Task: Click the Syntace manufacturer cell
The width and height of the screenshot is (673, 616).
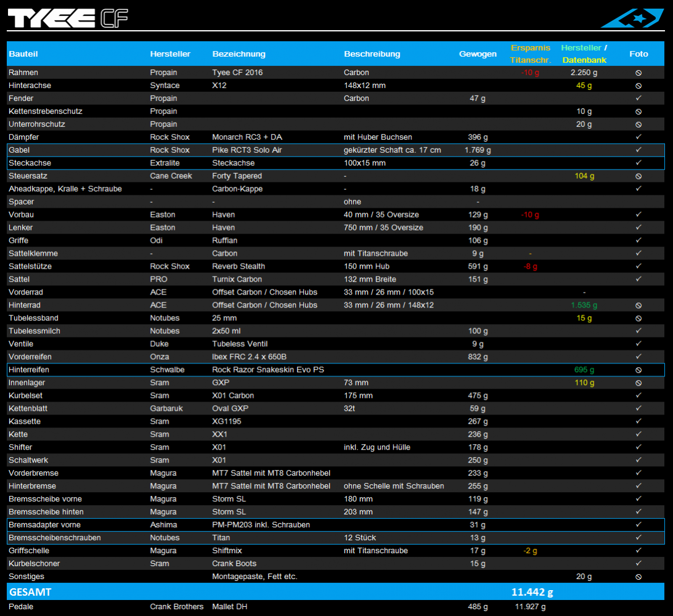Action: coord(165,86)
